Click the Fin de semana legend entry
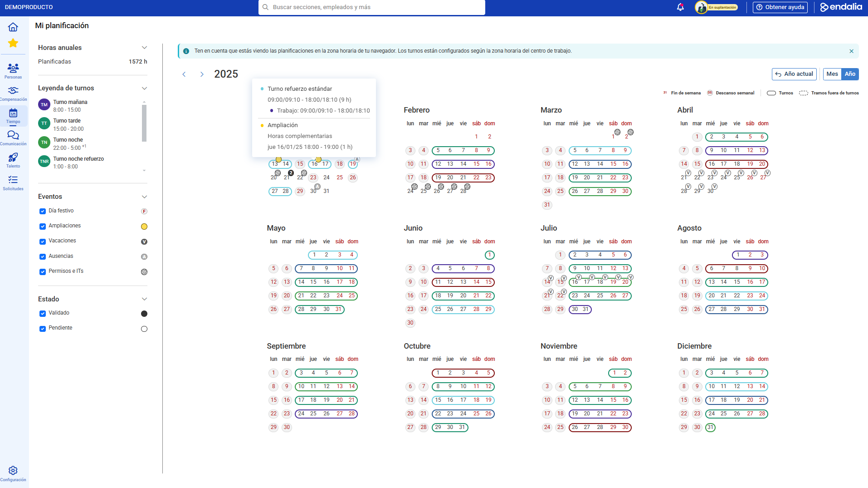The width and height of the screenshot is (868, 488). [x=682, y=93]
